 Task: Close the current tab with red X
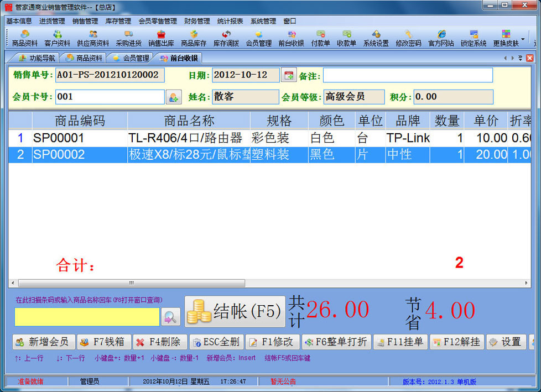pyautogui.click(x=529, y=58)
